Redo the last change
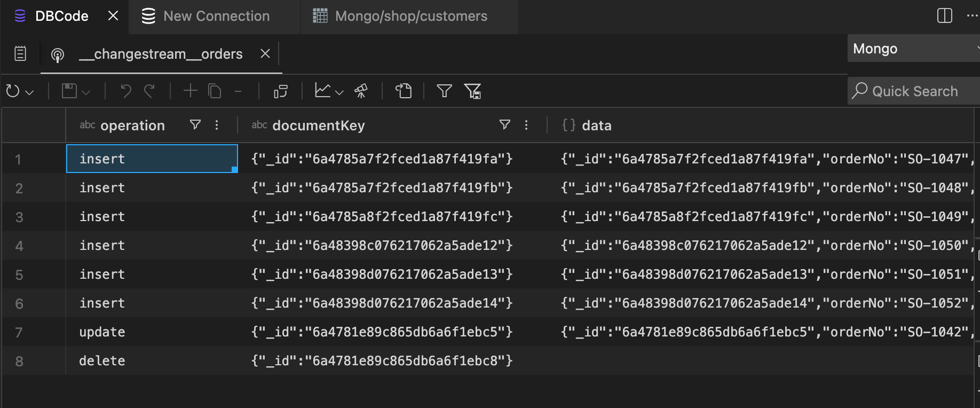 pos(149,91)
